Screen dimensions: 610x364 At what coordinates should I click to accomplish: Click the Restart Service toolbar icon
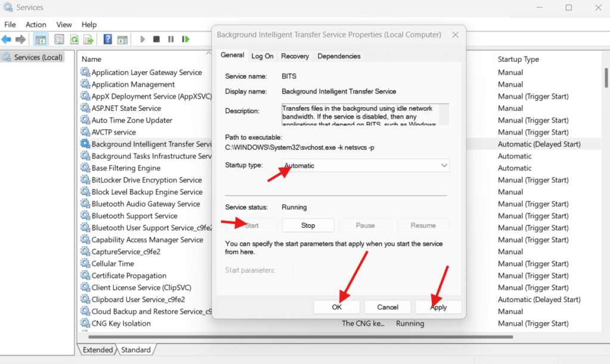(x=186, y=39)
